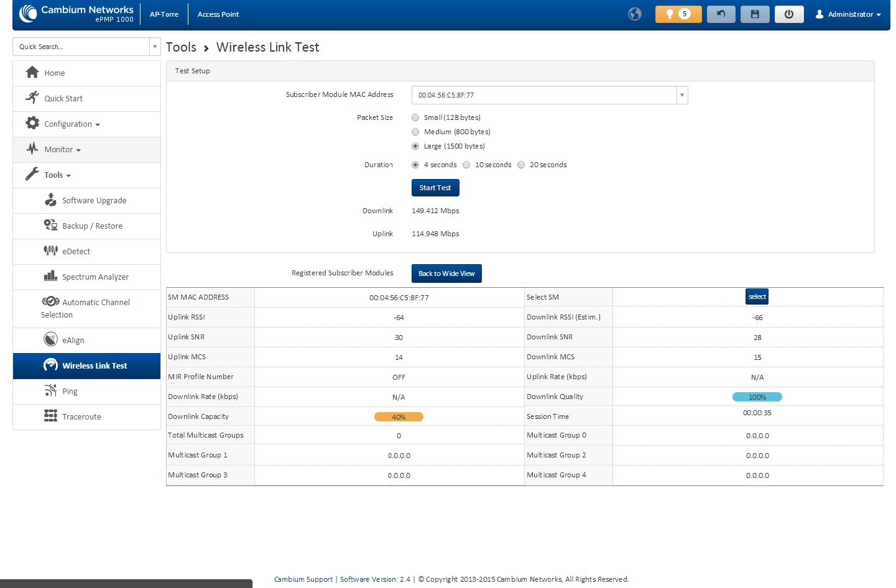Select Small (128 bytes) packet size
Image resolution: width=896 pixels, height=588 pixels.
tap(415, 117)
